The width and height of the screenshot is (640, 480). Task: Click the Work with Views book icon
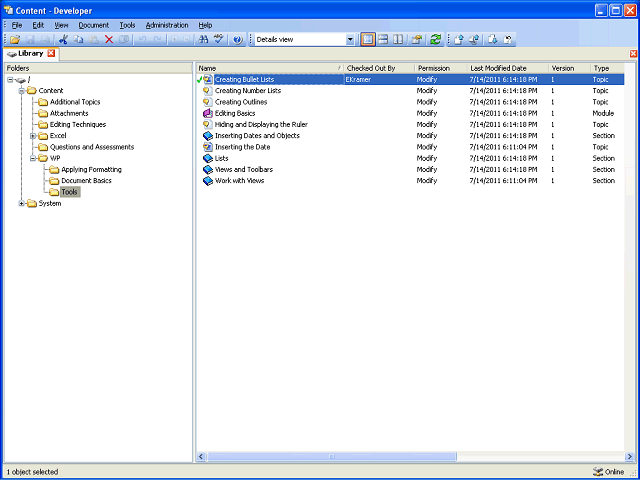pyautogui.click(x=208, y=181)
